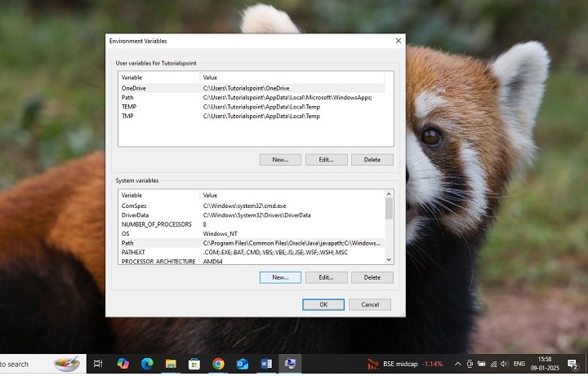This screenshot has width=588, height=376.
Task: Close the Environment Variables dialog
Action: (399, 41)
